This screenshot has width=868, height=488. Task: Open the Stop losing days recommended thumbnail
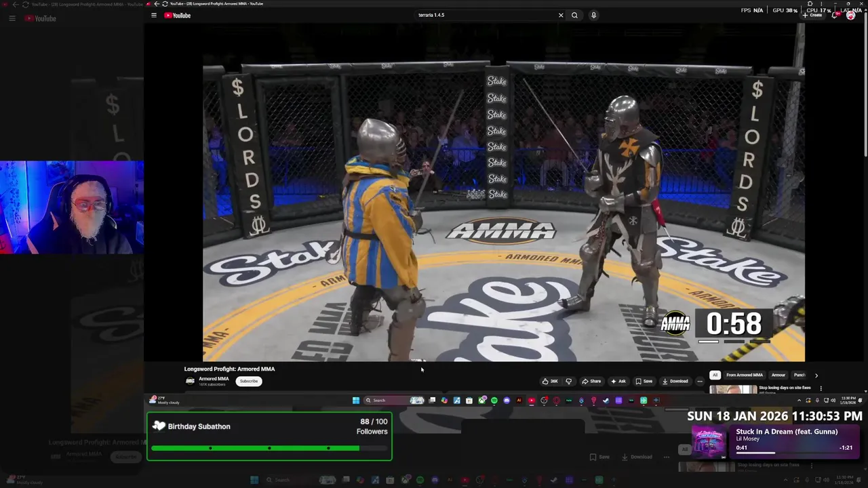point(733,389)
